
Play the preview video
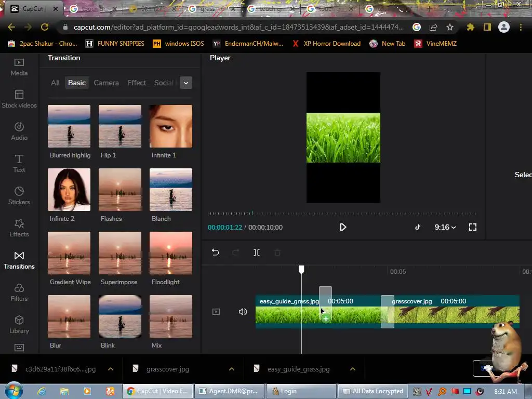[343, 227]
